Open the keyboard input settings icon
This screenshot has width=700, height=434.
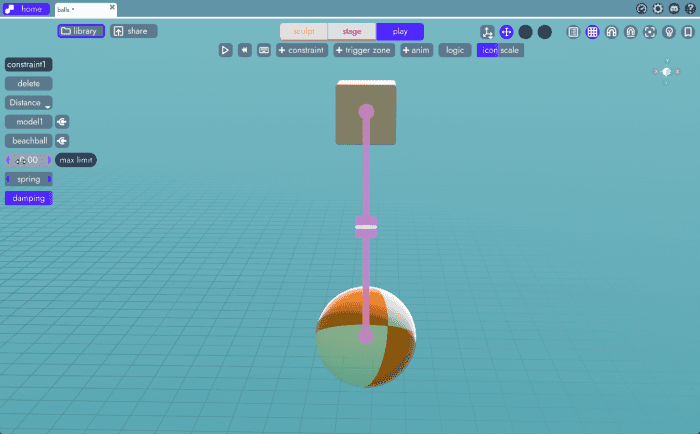pyautogui.click(x=264, y=50)
